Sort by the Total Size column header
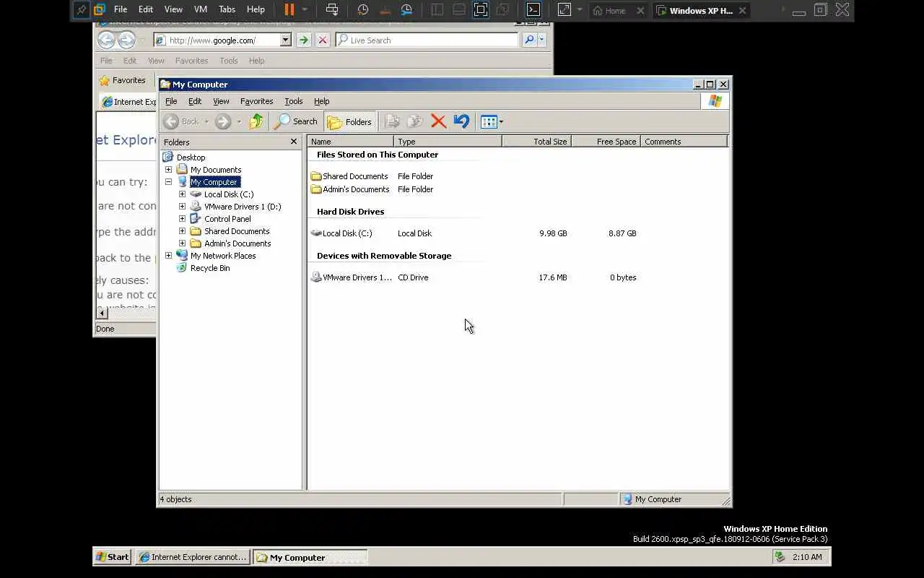The image size is (924, 578). (537, 142)
